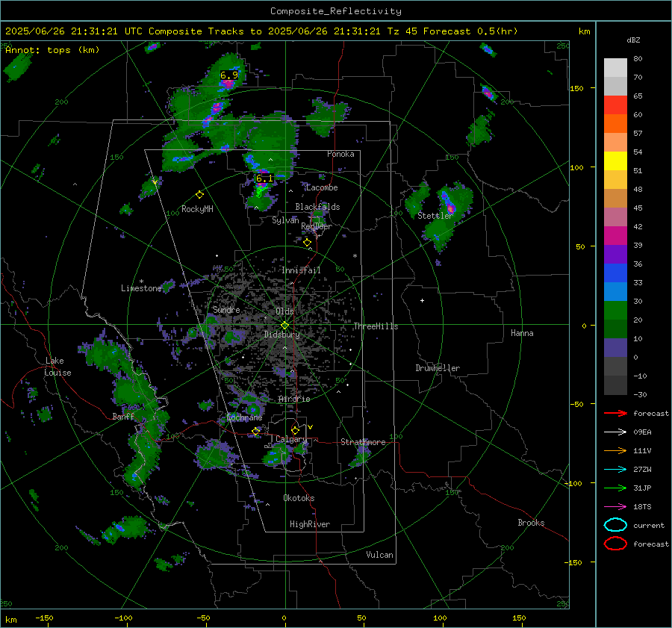Click the Didsbury city label
The height and width of the screenshot is (628, 672).
pos(281,335)
